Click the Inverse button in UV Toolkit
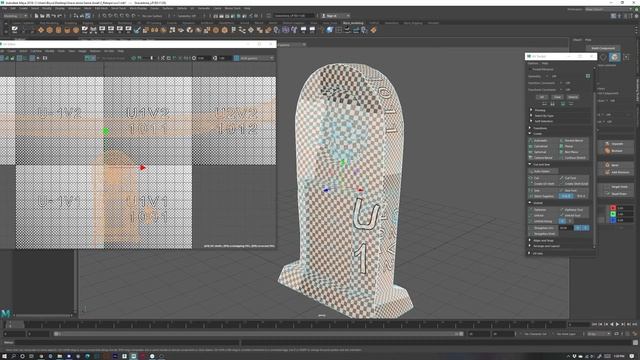The height and width of the screenshot is (360, 640). (x=573, y=97)
